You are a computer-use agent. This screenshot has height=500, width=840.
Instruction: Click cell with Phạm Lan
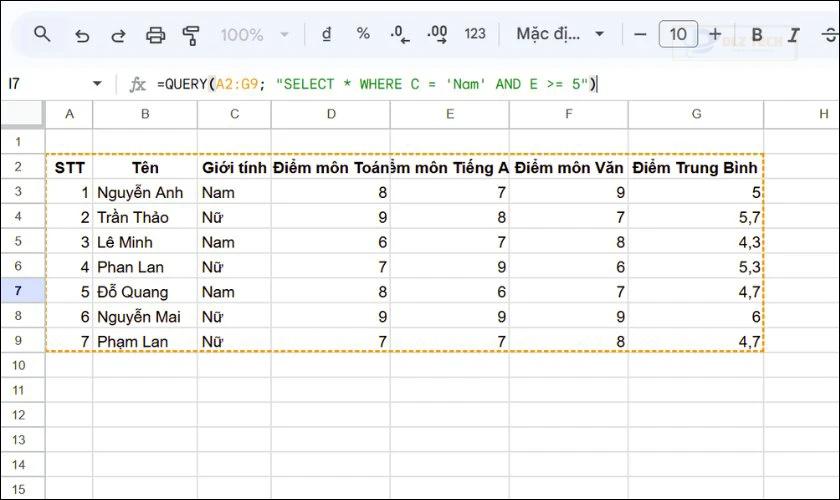click(145, 341)
